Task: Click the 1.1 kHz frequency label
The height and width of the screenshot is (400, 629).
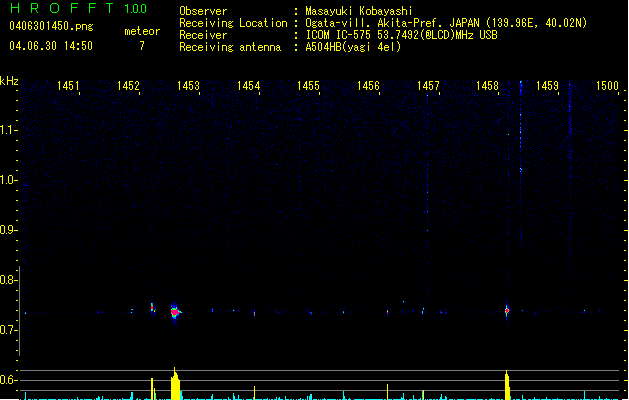Action: 8,130
